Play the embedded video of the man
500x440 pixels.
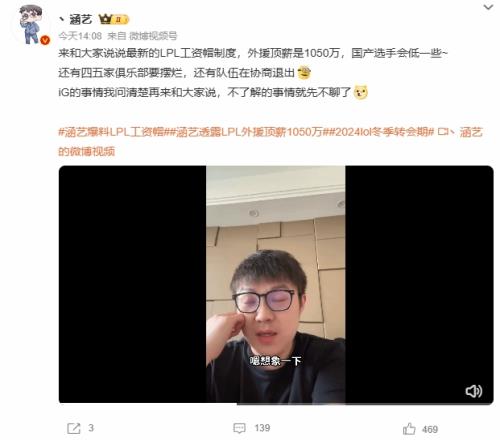(x=276, y=284)
